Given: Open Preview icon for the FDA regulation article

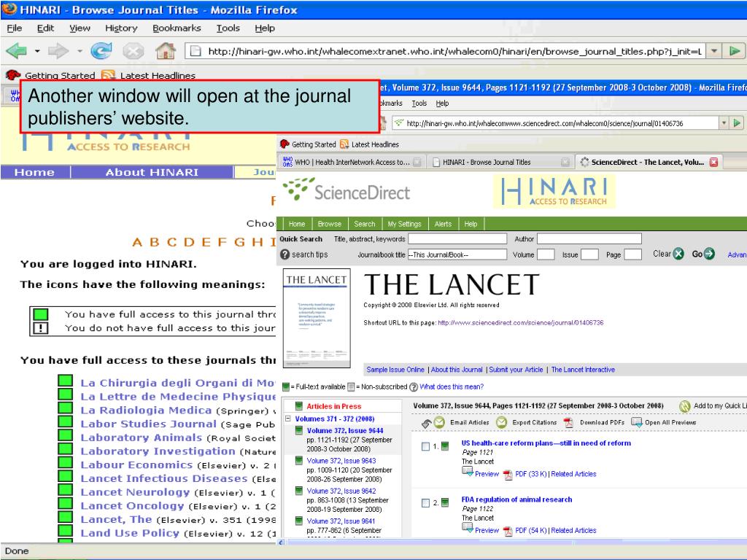Looking at the screenshot, I should 468,528.
